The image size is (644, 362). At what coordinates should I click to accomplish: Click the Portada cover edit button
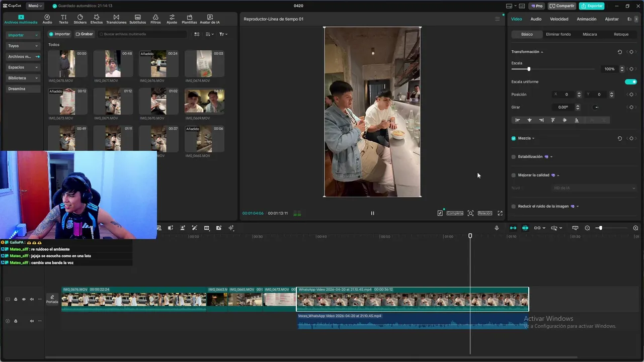[x=52, y=299]
